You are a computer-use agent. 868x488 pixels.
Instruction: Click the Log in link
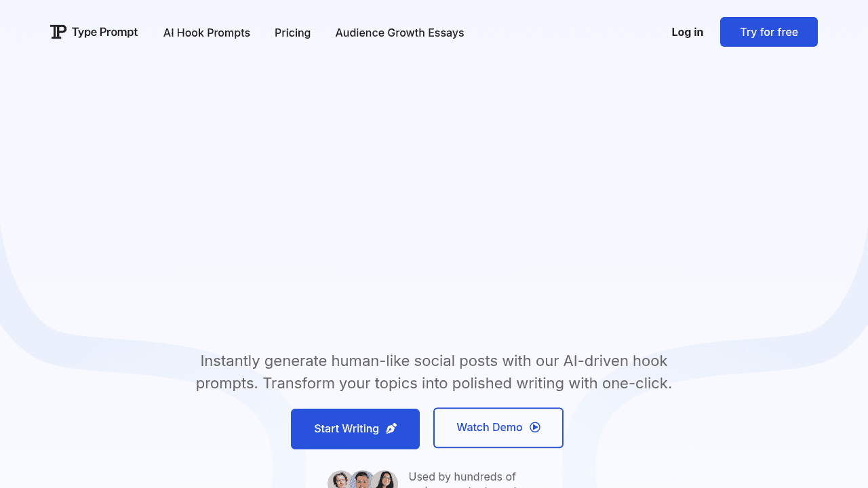point(687,32)
